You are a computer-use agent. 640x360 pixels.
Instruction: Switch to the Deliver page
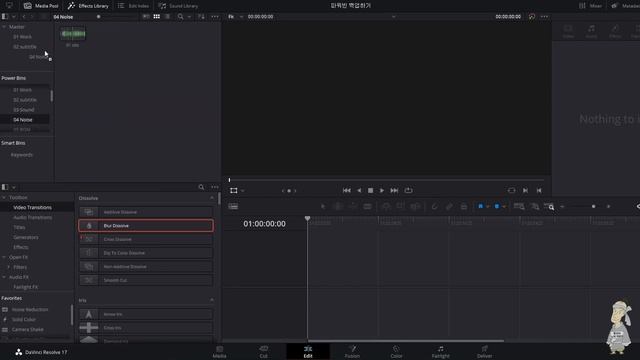pyautogui.click(x=484, y=352)
